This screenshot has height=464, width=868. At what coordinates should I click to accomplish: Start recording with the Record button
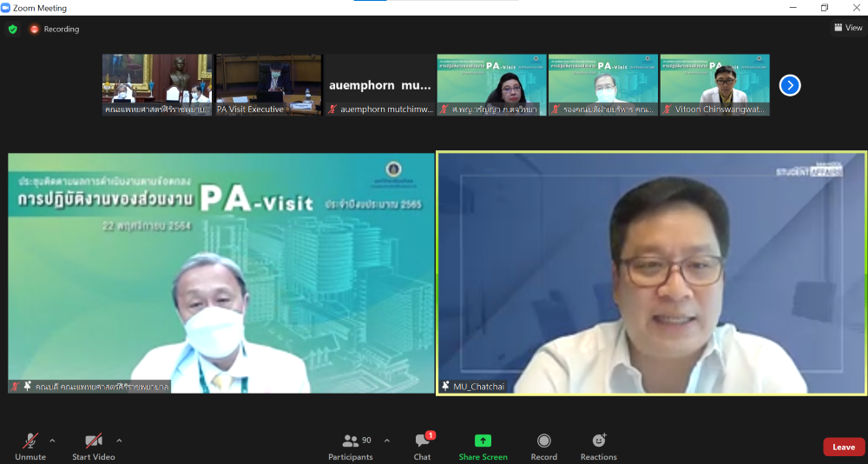[544, 447]
